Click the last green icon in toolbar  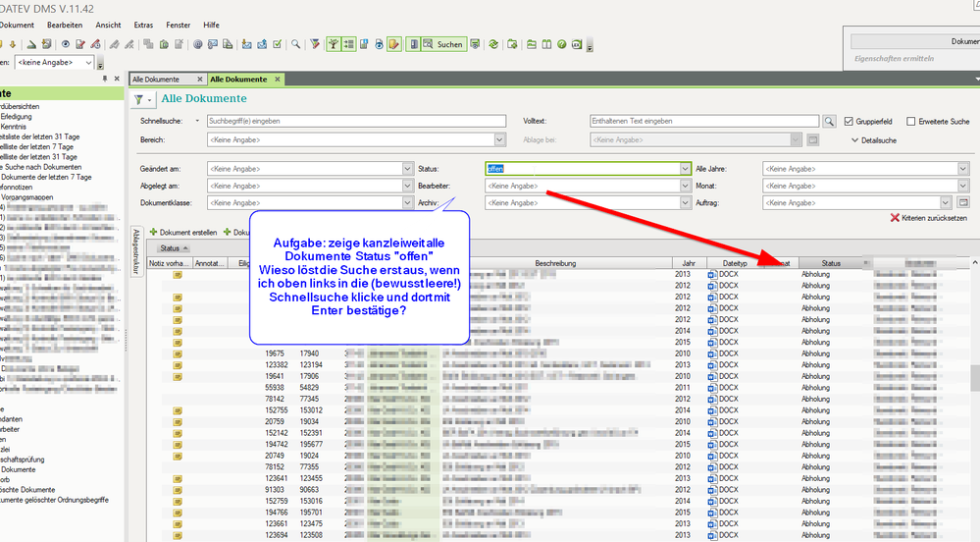[x=576, y=44]
